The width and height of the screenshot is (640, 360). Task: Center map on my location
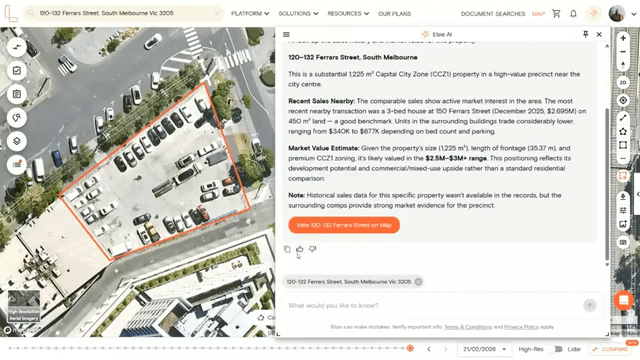tap(623, 100)
